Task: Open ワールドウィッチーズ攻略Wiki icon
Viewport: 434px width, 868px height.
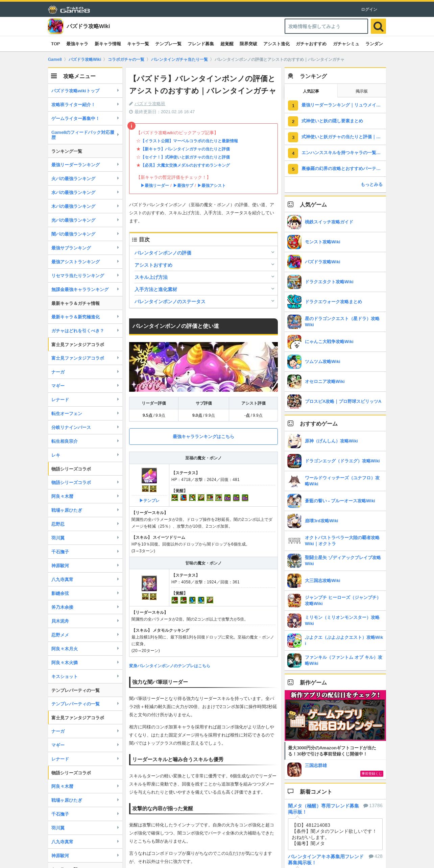Action: point(294,481)
